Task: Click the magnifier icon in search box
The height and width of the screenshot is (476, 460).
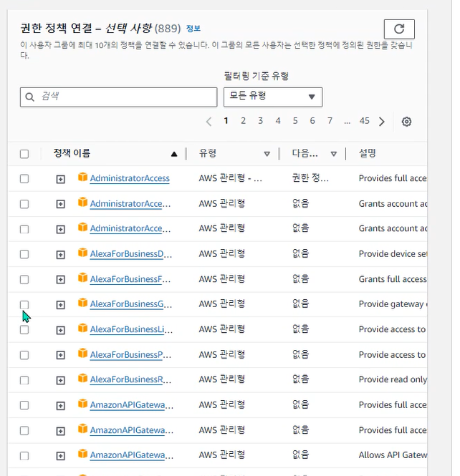Action: pyautogui.click(x=29, y=97)
